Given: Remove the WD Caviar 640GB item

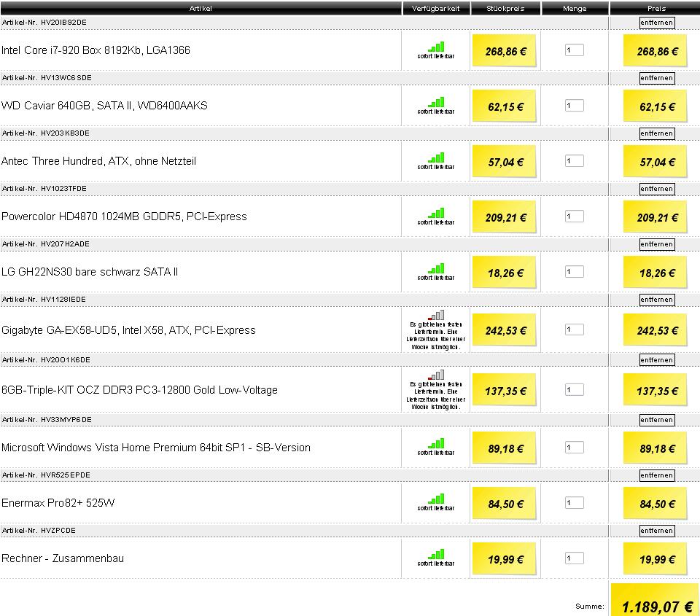Looking at the screenshot, I should [657, 78].
